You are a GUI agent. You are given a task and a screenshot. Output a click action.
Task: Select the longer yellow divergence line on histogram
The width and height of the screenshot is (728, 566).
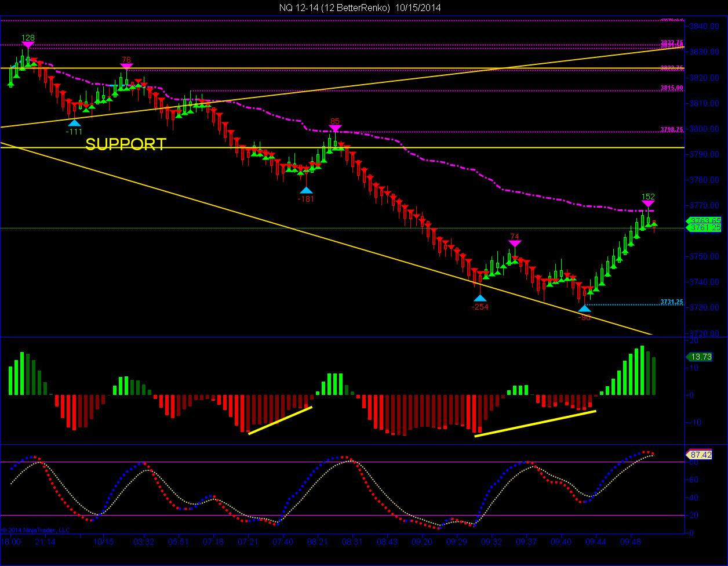[535, 423]
